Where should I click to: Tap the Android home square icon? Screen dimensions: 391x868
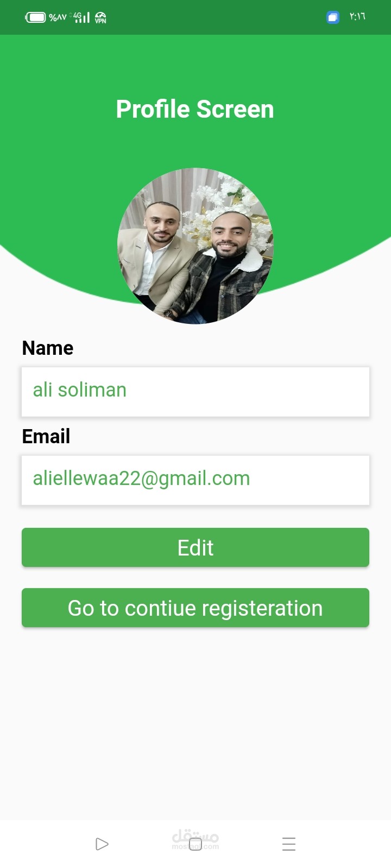coord(195,844)
